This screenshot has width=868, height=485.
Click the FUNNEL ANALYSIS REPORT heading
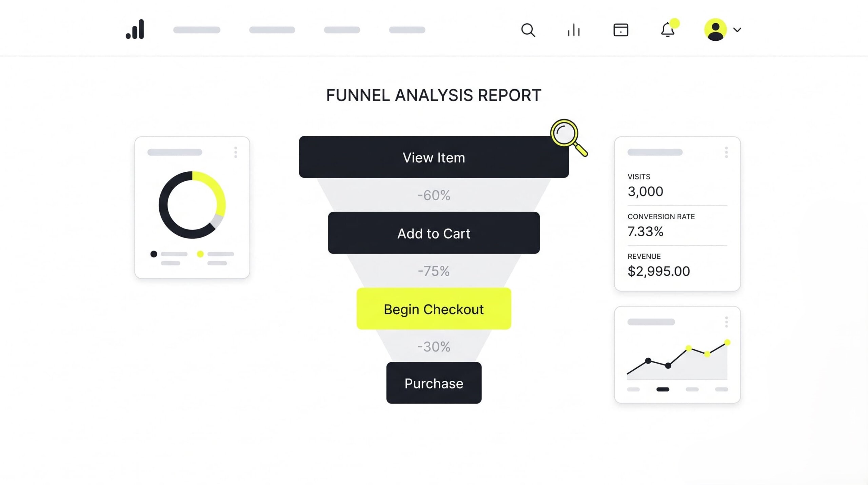point(434,95)
